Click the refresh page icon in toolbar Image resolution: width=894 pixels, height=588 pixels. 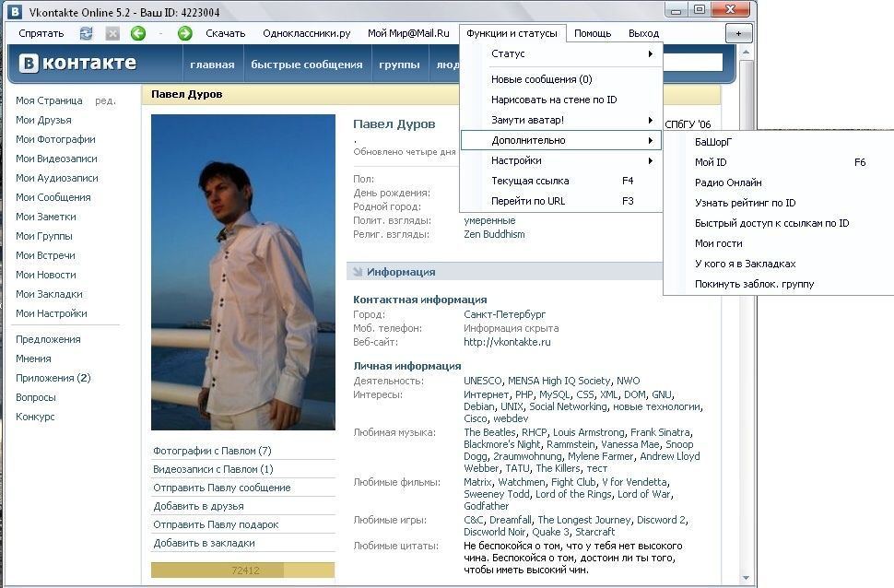click(86, 34)
